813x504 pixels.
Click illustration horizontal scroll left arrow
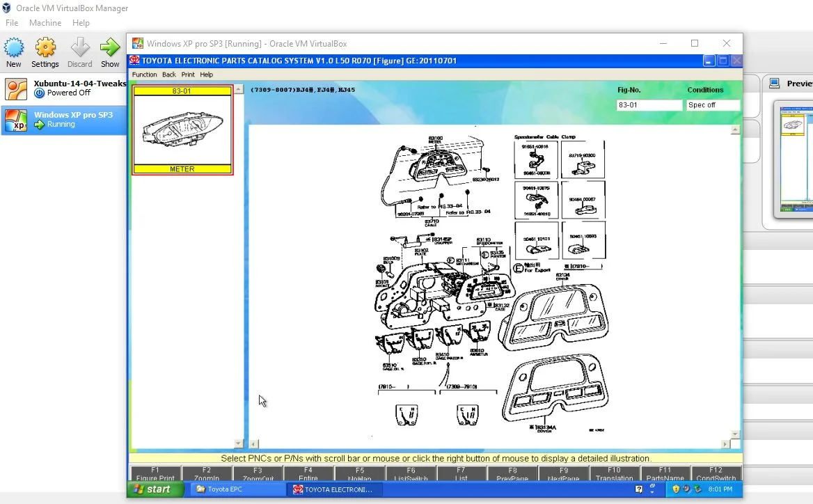pyautogui.click(x=254, y=444)
